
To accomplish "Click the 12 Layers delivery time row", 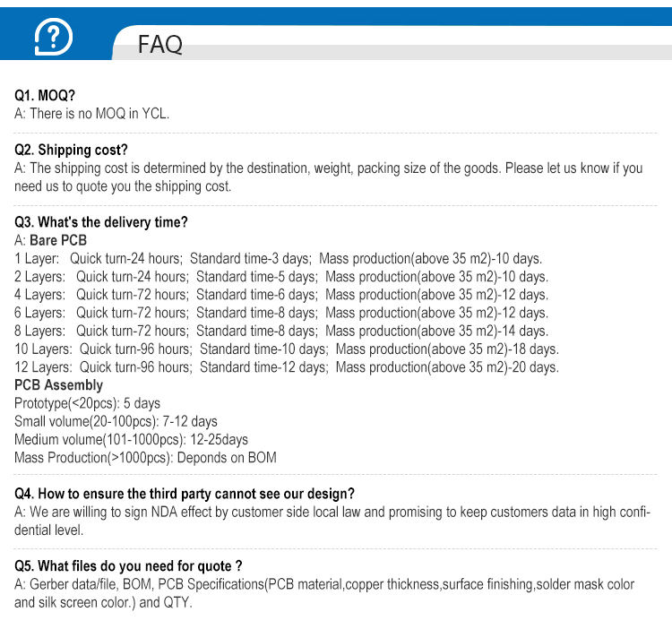I will [287, 367].
